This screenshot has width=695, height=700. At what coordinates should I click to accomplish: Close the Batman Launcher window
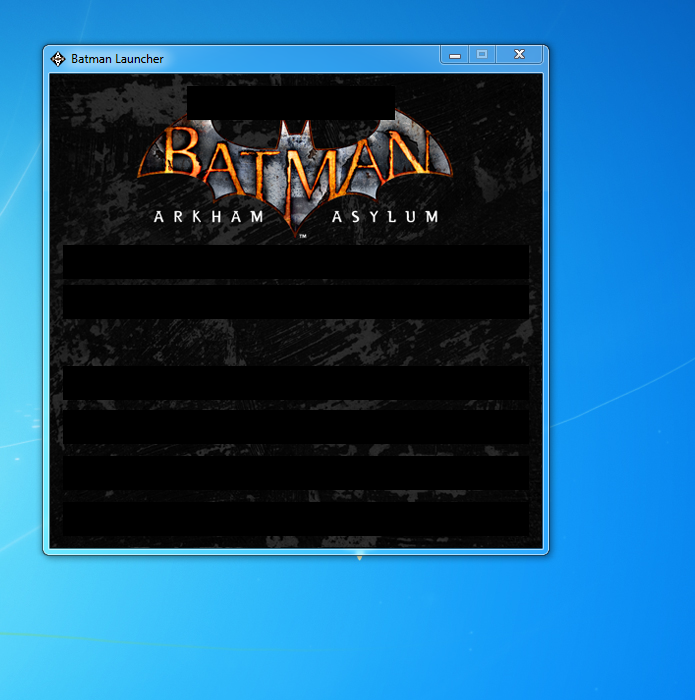coord(519,55)
